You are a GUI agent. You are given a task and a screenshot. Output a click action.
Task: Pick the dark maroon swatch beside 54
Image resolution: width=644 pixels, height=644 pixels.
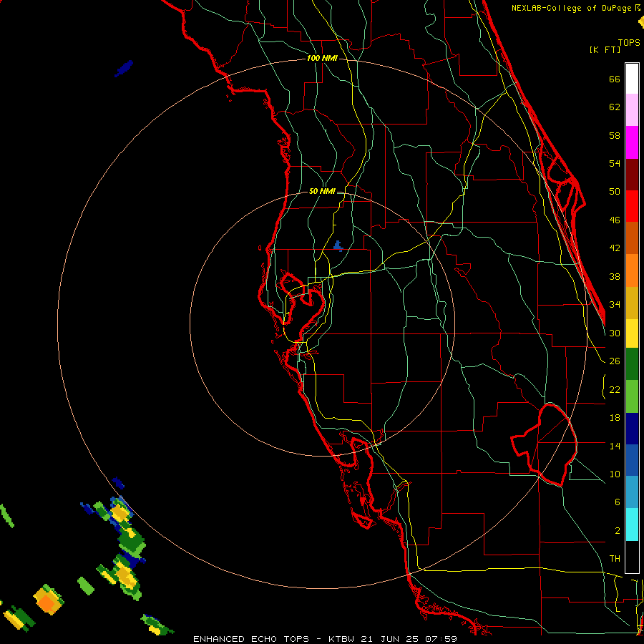click(632, 175)
